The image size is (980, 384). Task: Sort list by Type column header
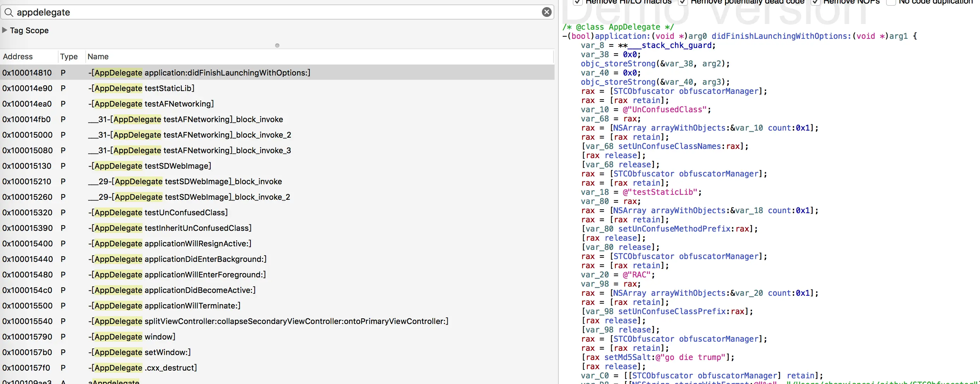pos(69,57)
